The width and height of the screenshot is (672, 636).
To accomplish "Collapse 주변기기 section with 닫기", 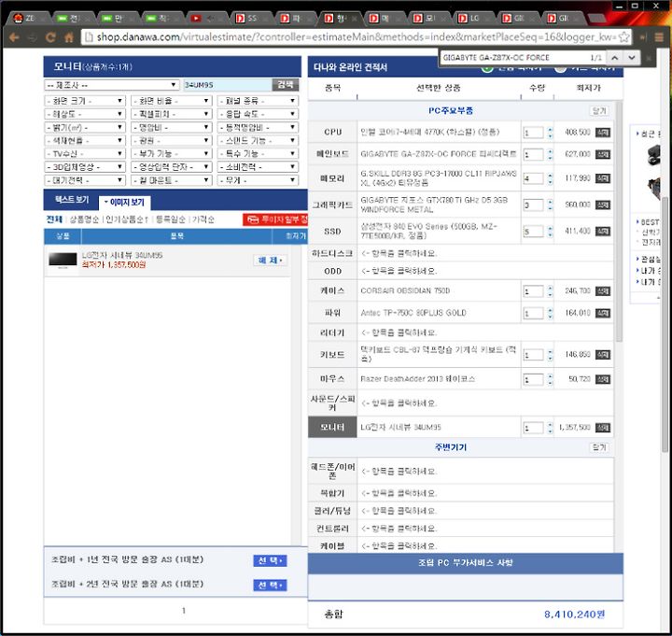I will 598,447.
